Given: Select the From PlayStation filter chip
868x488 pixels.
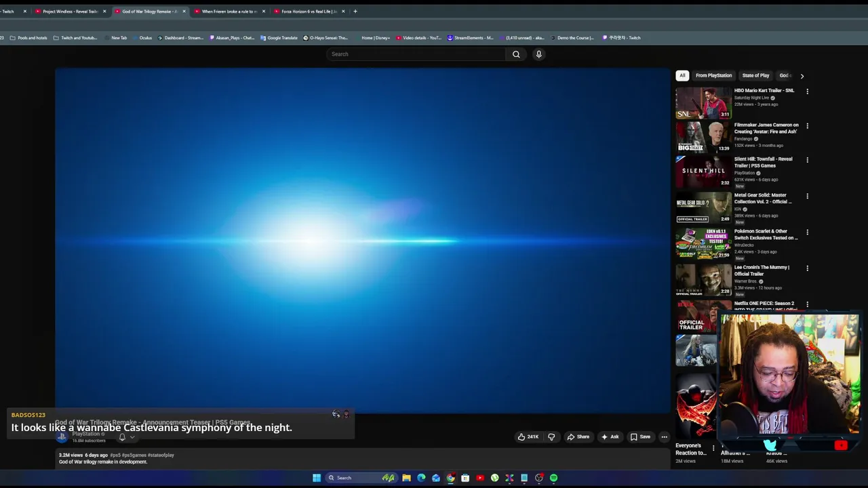Looking at the screenshot, I should [713, 75].
